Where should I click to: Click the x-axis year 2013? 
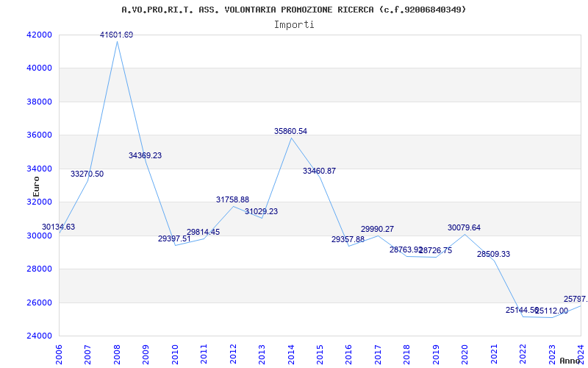tap(262, 354)
